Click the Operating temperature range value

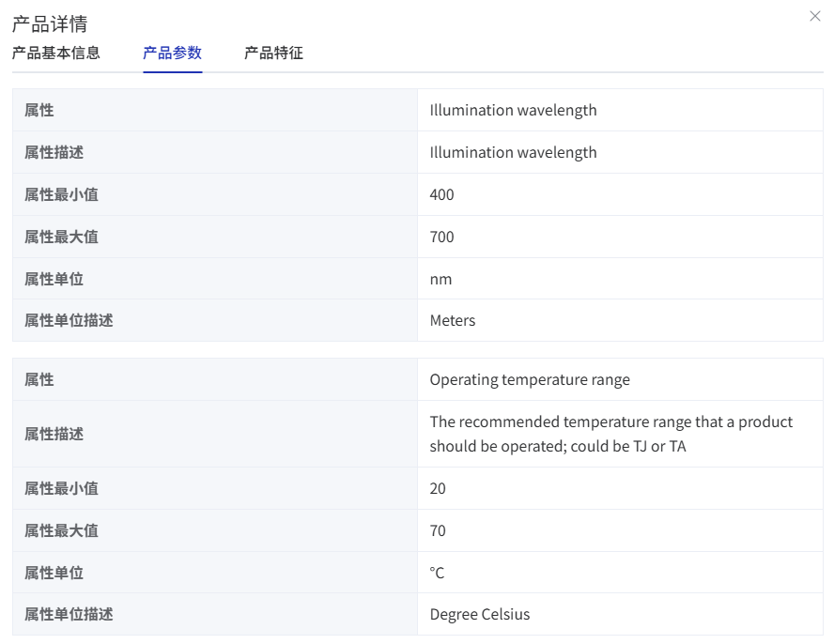pyautogui.click(x=530, y=379)
